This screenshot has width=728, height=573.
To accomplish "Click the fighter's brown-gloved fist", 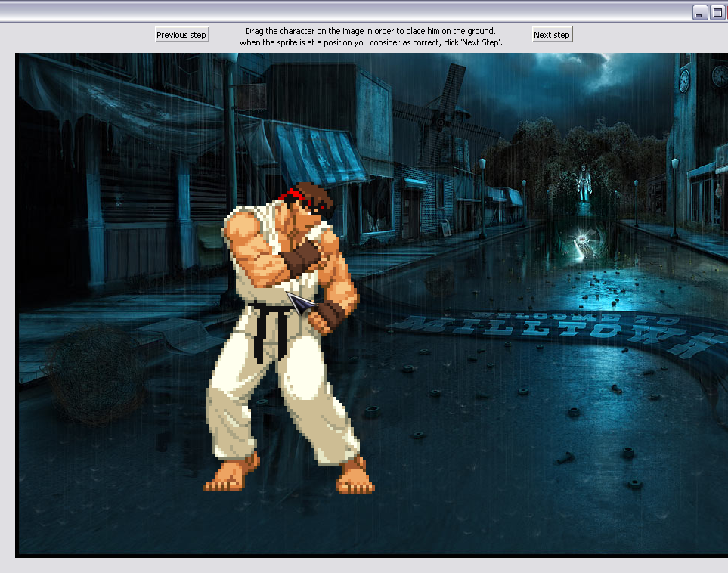I will pos(325,316).
